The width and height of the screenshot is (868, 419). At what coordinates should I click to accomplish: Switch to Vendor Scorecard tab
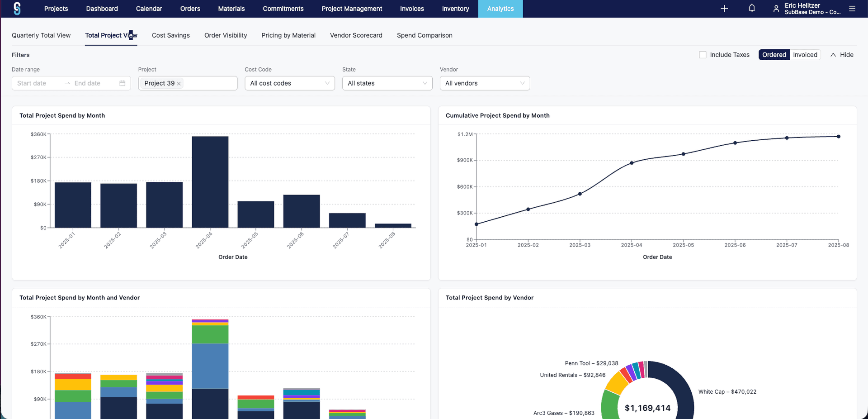pyautogui.click(x=356, y=35)
